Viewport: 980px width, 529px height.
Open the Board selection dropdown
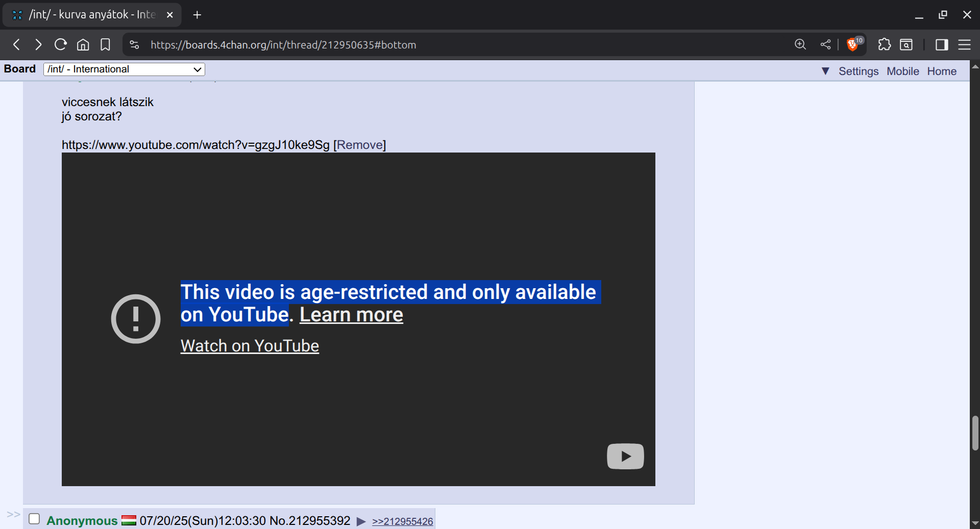coord(125,69)
